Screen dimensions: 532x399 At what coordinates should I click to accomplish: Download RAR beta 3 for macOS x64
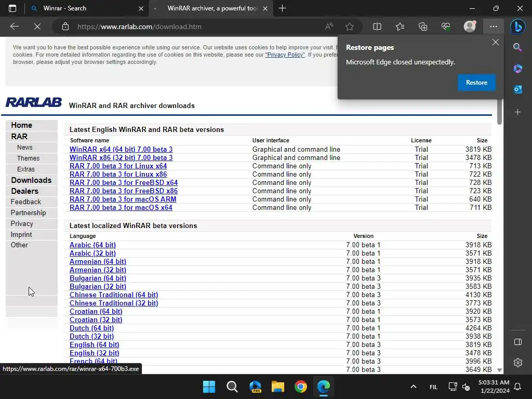pos(121,208)
